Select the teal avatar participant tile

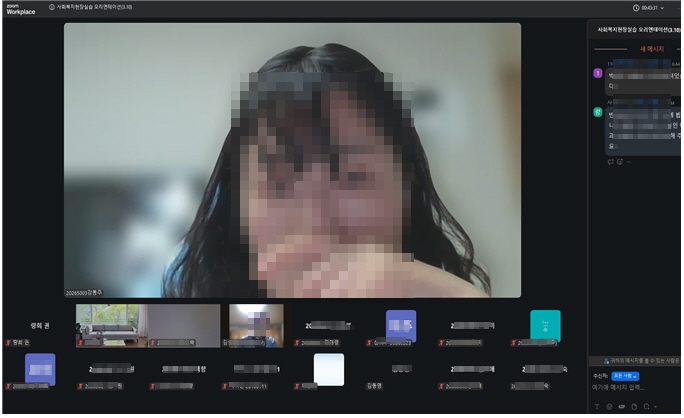[545, 325]
